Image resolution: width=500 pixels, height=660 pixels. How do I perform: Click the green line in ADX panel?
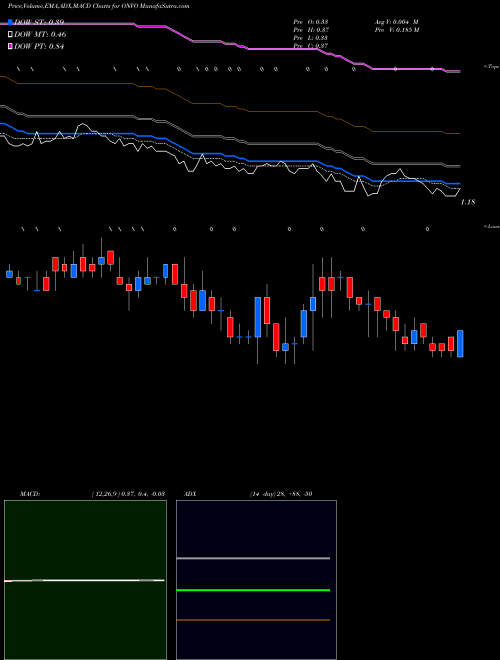(253, 590)
